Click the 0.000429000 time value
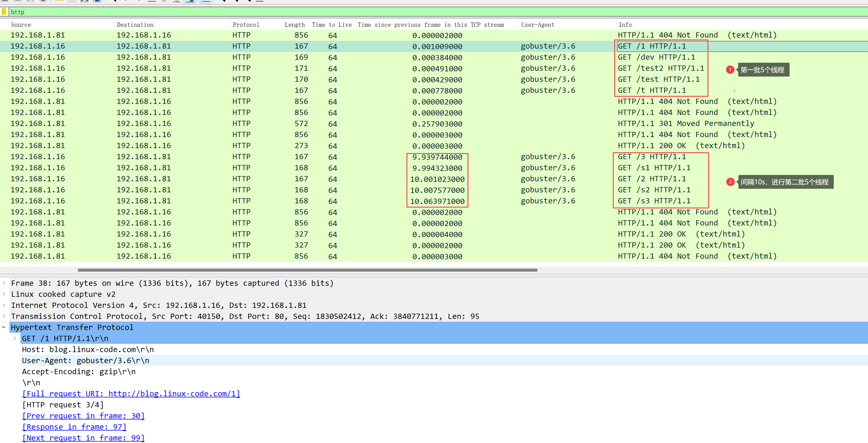Screen dimensions: 868x443 437,80
